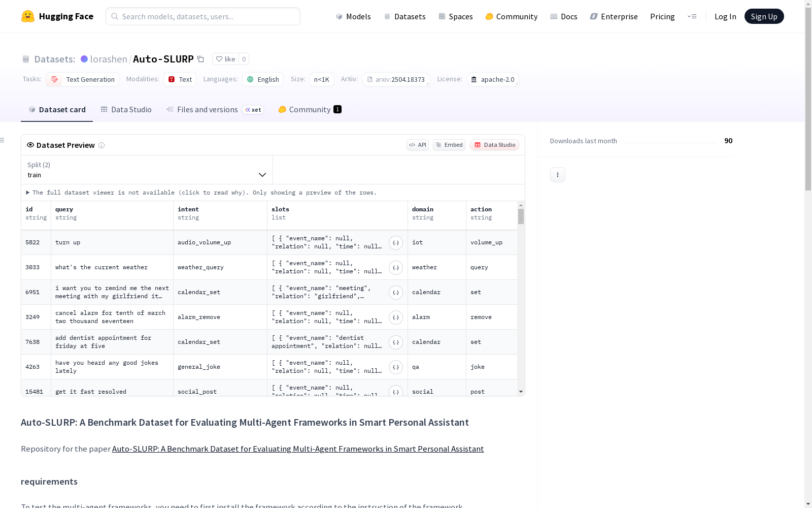Open Datasets in the top navigation
This screenshot has height=508, width=812.
(x=404, y=16)
